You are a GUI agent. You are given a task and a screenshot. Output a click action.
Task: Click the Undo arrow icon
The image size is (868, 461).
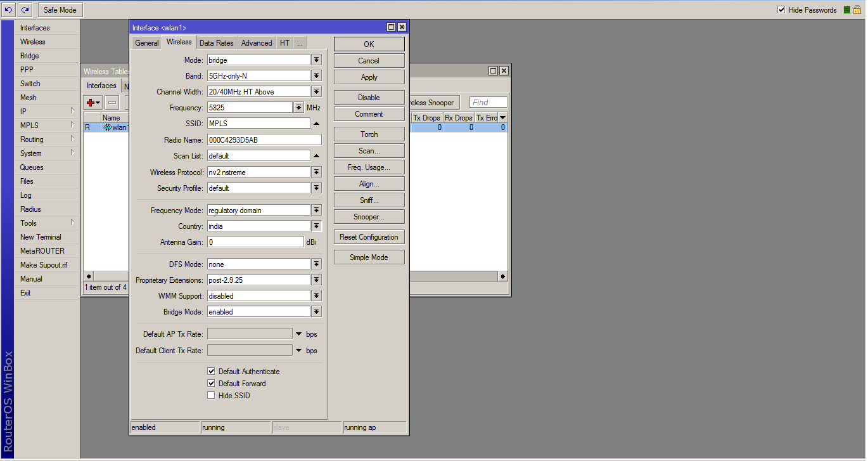coord(8,10)
